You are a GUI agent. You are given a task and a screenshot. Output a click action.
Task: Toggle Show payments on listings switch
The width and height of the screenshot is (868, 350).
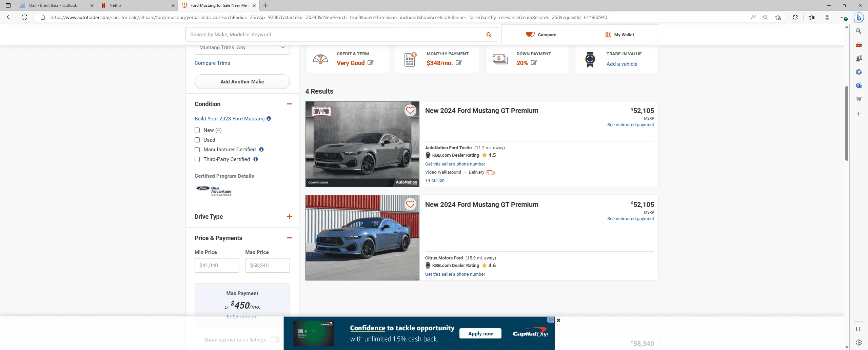point(275,339)
